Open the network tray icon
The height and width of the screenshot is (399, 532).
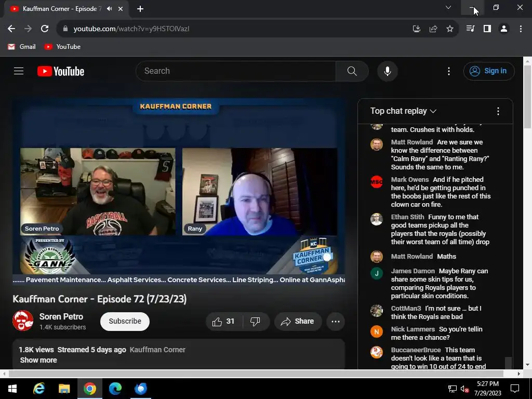[453, 389]
